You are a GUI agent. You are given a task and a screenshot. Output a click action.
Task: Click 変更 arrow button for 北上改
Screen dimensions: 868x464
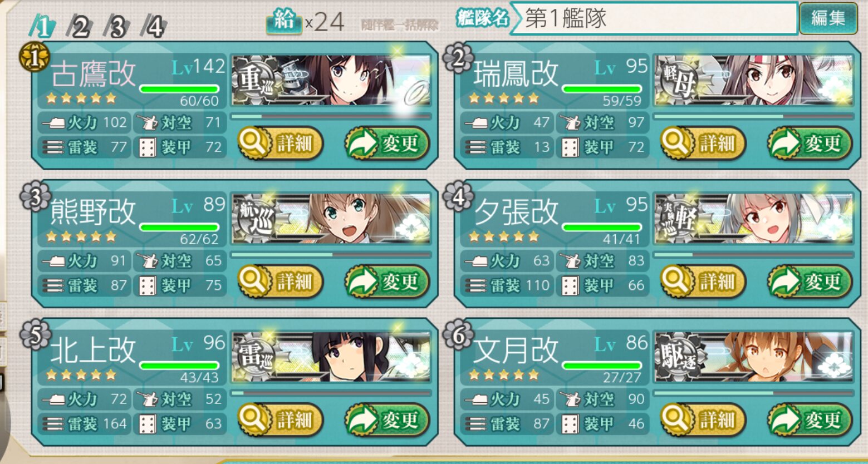tap(388, 420)
